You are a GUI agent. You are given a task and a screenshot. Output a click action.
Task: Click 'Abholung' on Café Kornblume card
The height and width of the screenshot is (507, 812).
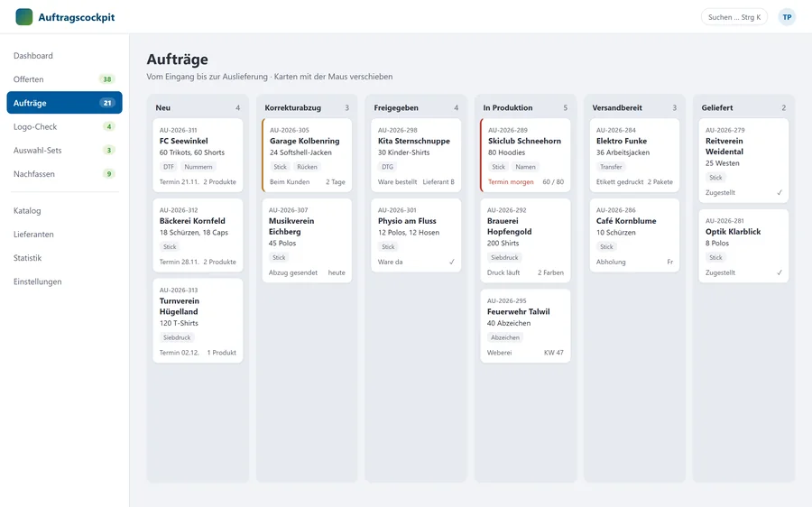coord(611,262)
